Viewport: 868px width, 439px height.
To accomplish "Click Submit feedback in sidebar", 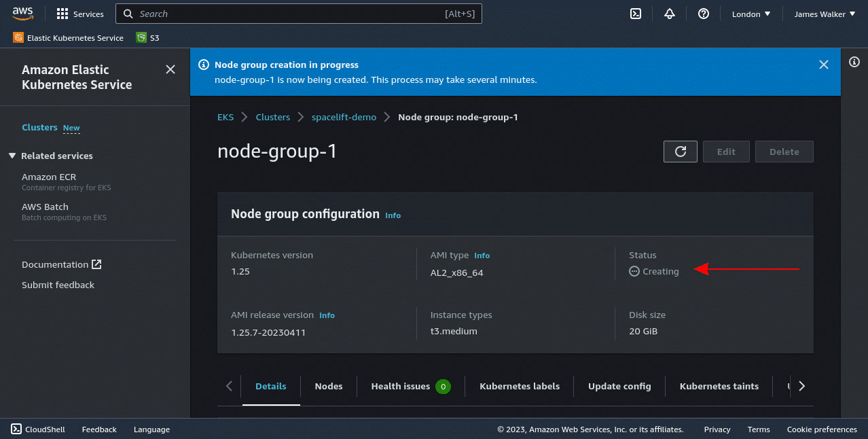I will pyautogui.click(x=58, y=285).
